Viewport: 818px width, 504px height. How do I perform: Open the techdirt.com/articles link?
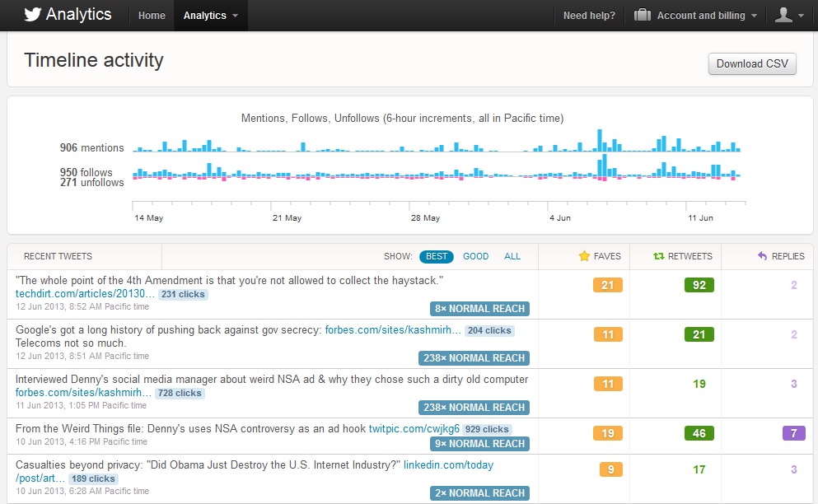(85, 294)
